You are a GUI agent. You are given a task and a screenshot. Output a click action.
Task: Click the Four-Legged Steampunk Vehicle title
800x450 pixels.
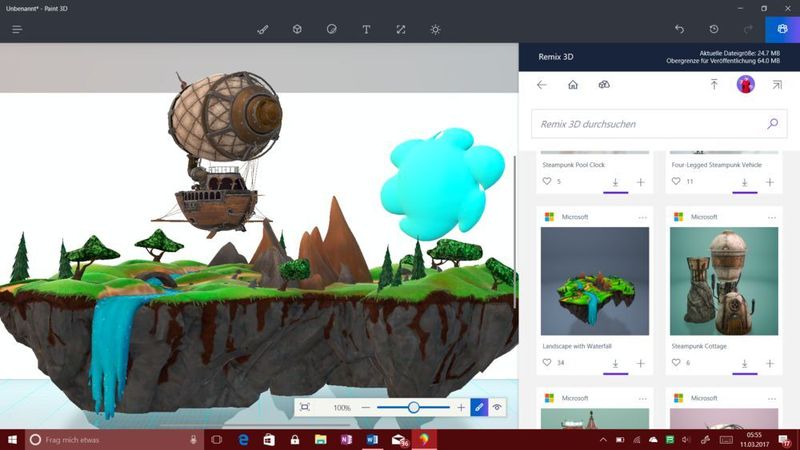pyautogui.click(x=716, y=165)
